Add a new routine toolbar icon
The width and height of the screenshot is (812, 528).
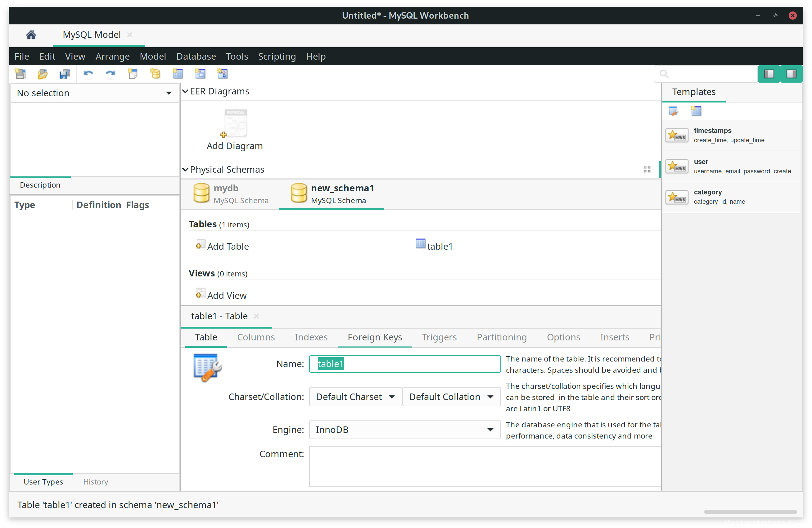[x=223, y=74]
